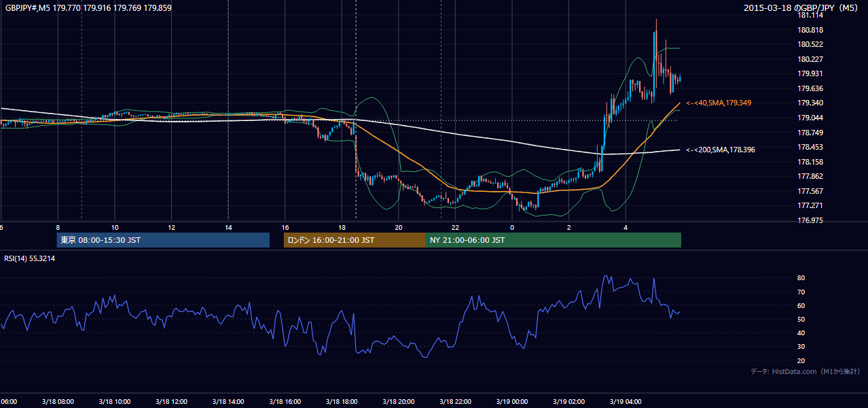
Task: Select the NY 21:00-06:00 JST session bar
Action: (x=554, y=240)
